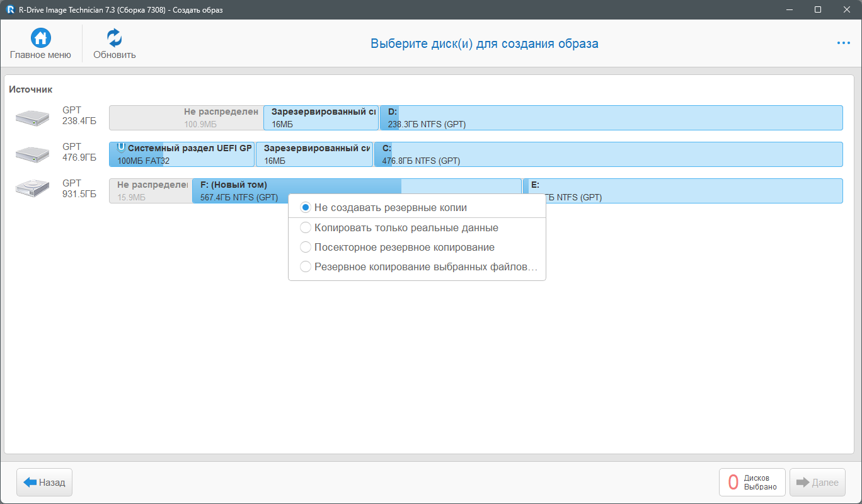The width and height of the screenshot is (862, 504).
Task: Select unallocated 15.9МБ space
Action: tap(151, 191)
